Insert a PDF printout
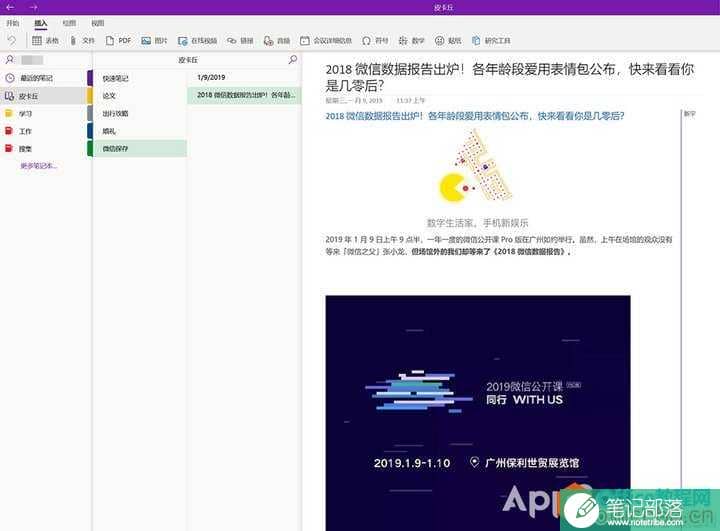The height and width of the screenshot is (531, 720). coord(118,41)
